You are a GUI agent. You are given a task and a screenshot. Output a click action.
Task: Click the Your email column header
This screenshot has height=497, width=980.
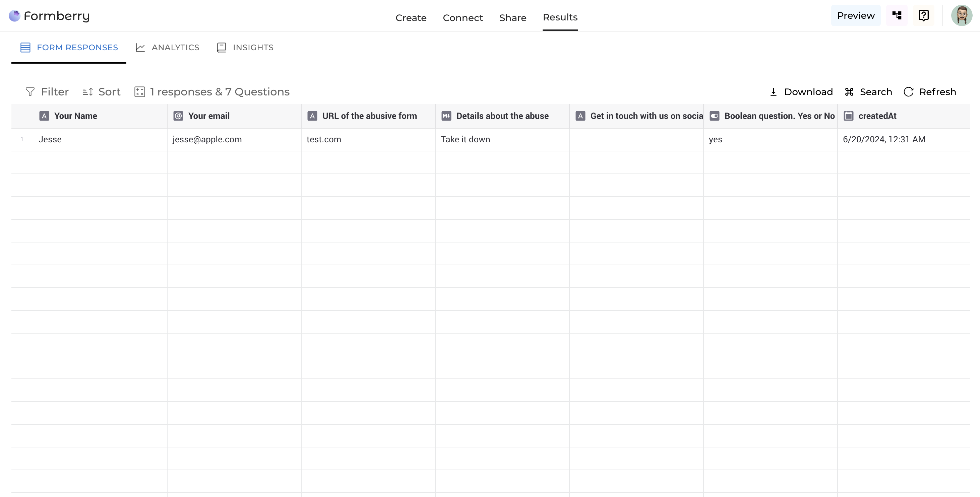coord(234,116)
